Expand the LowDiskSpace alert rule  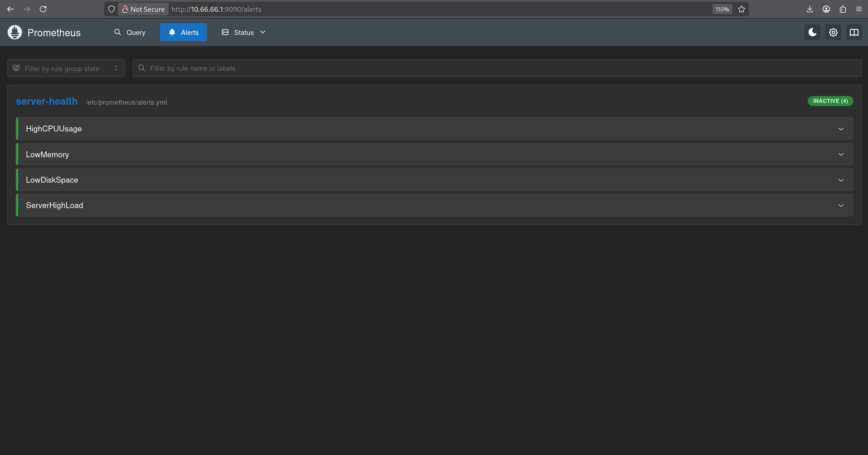(x=435, y=180)
